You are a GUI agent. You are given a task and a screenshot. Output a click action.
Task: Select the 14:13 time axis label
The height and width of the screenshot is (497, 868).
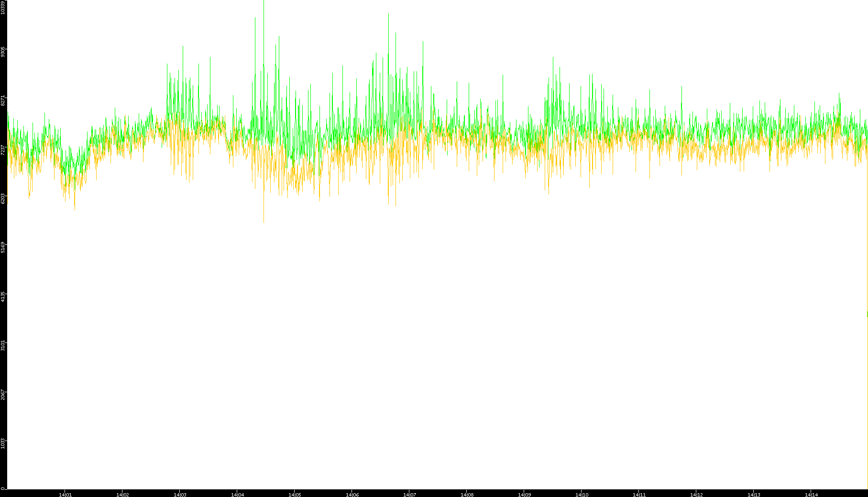coord(754,495)
